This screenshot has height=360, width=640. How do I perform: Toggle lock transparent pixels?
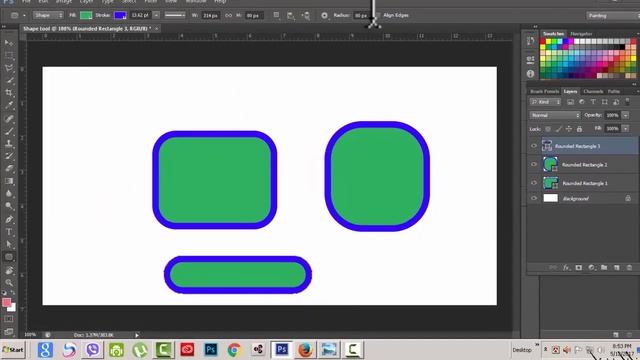(548, 129)
